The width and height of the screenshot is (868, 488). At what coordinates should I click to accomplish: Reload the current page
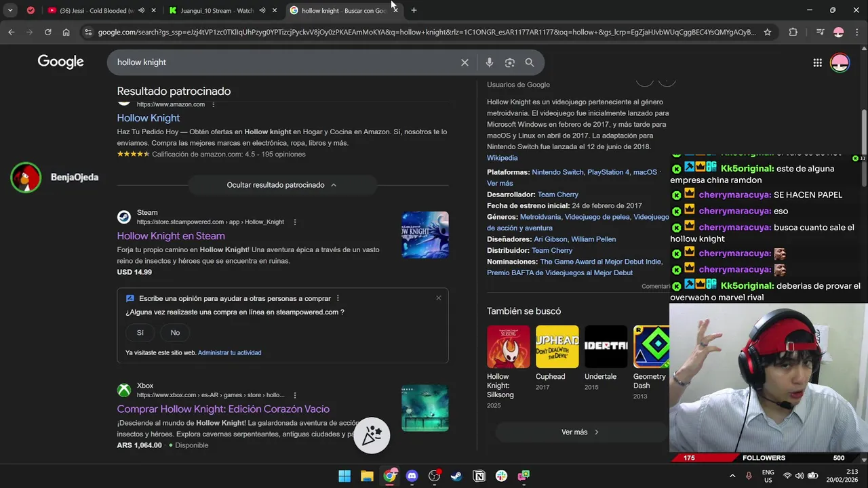point(47,32)
